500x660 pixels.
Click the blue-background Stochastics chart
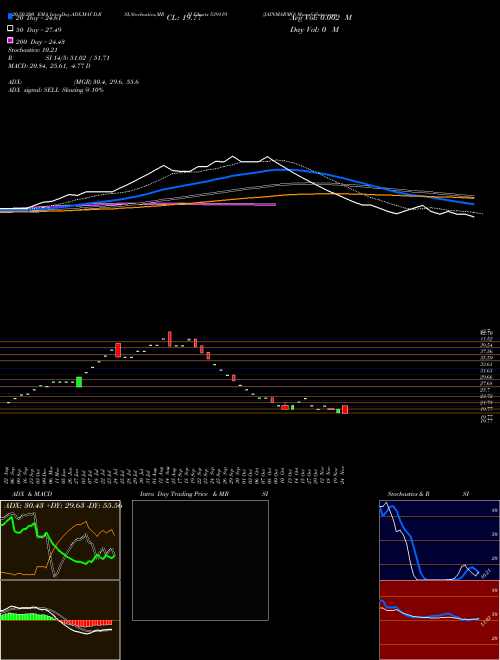439,540
